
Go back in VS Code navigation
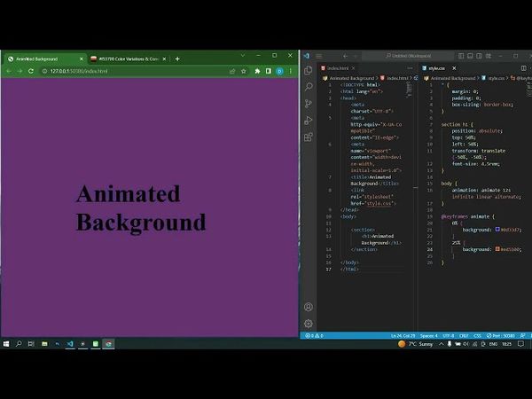pyautogui.click(x=345, y=56)
